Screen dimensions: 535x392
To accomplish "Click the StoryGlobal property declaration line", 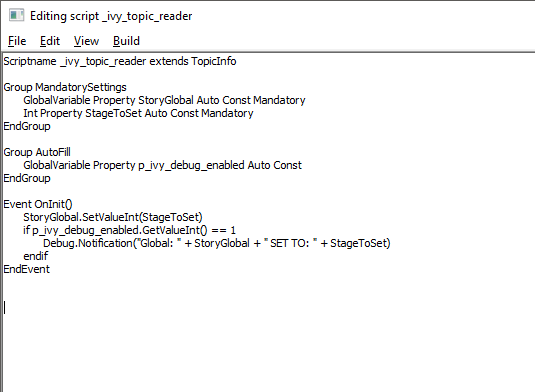I will pos(164,100).
